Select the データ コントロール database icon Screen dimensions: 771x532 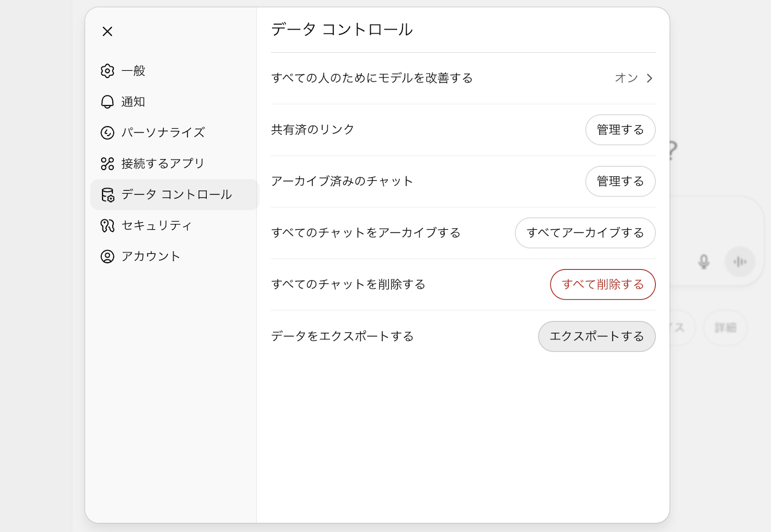point(107,195)
